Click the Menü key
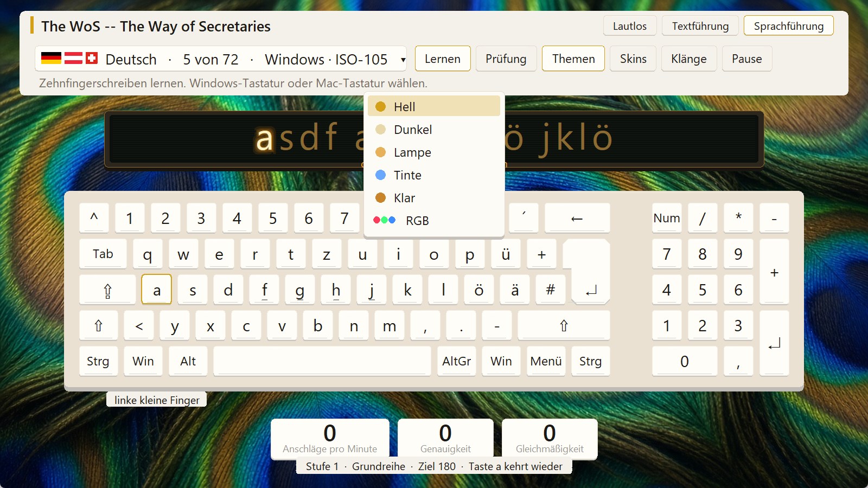The image size is (868, 488). [546, 361]
